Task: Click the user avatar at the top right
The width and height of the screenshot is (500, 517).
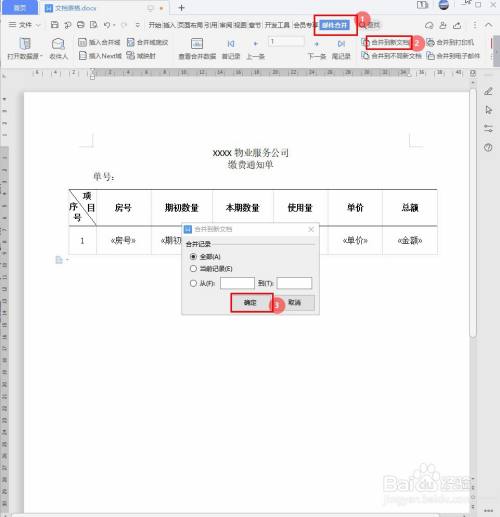Action: [443, 5]
